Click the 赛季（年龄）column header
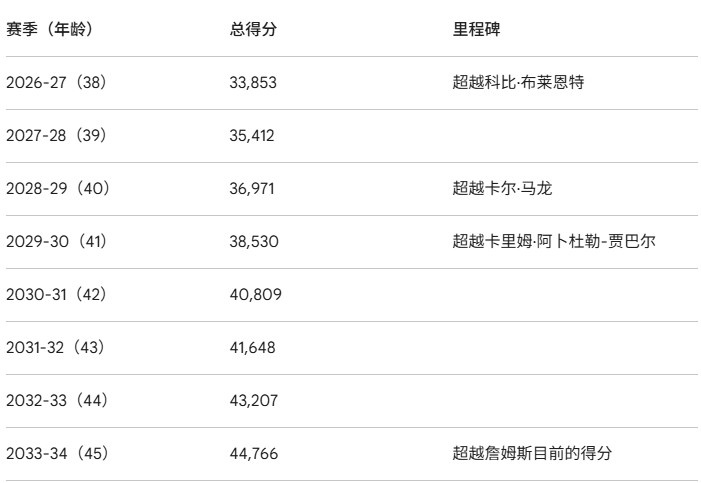This screenshot has height=483, width=701. tap(49, 29)
